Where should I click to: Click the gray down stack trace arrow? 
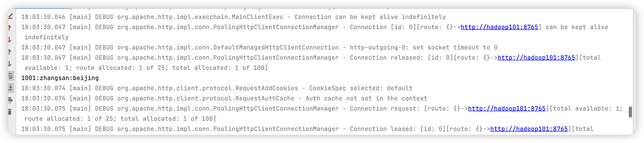coord(10,64)
